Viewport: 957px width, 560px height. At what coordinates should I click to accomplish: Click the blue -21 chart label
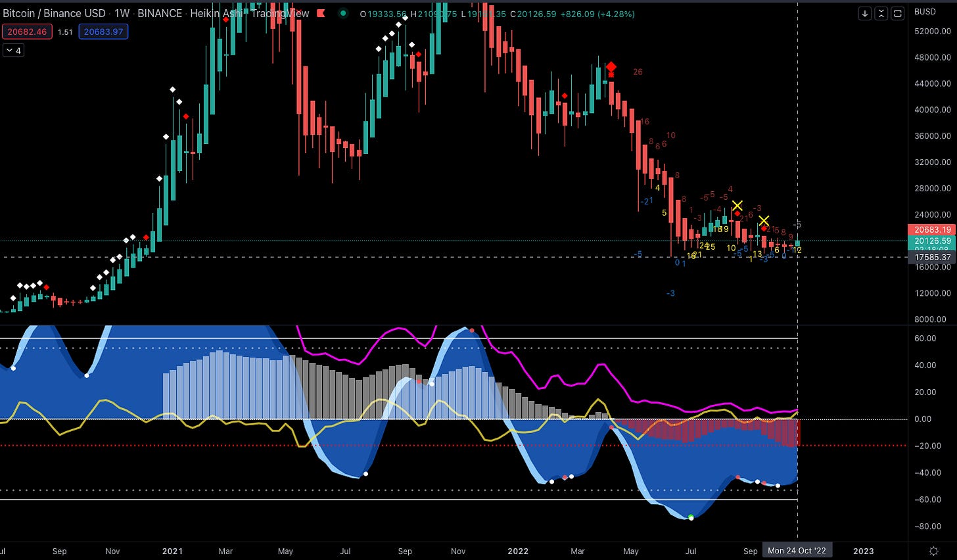pyautogui.click(x=647, y=201)
